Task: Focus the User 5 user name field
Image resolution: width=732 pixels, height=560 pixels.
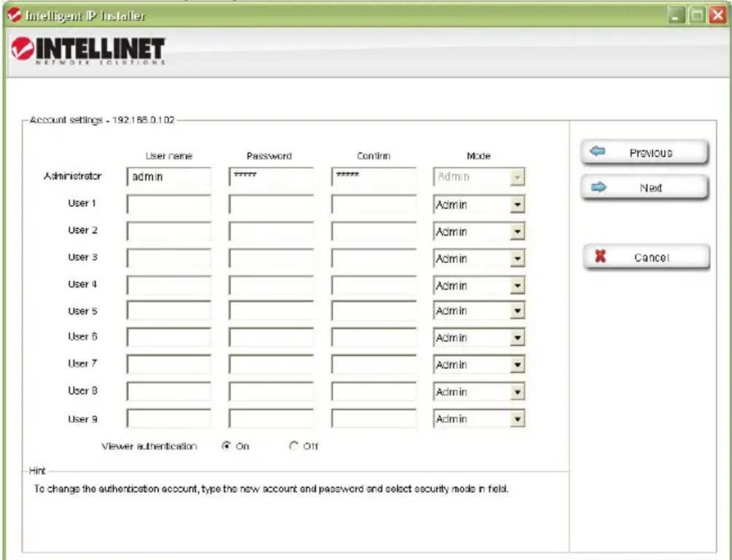Action: tap(169, 311)
